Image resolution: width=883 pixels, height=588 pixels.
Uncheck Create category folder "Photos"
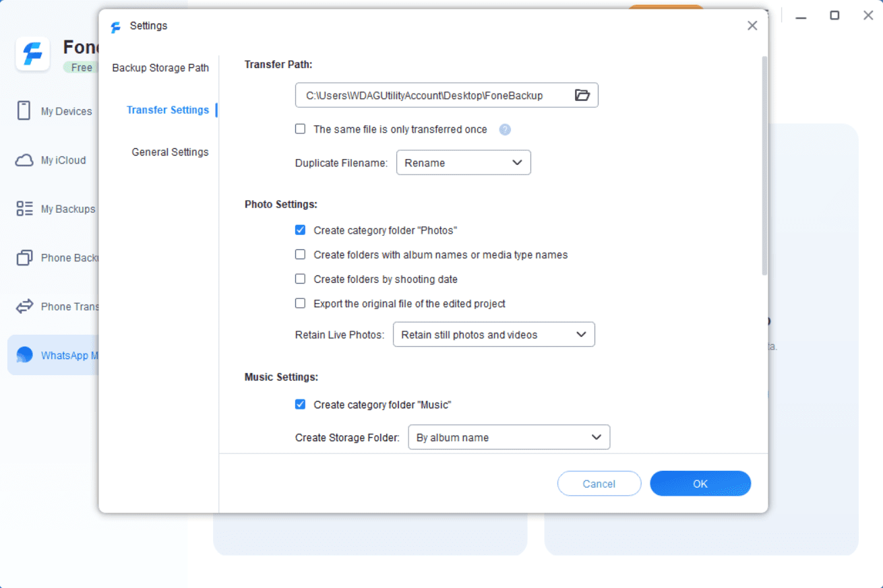[x=301, y=230]
